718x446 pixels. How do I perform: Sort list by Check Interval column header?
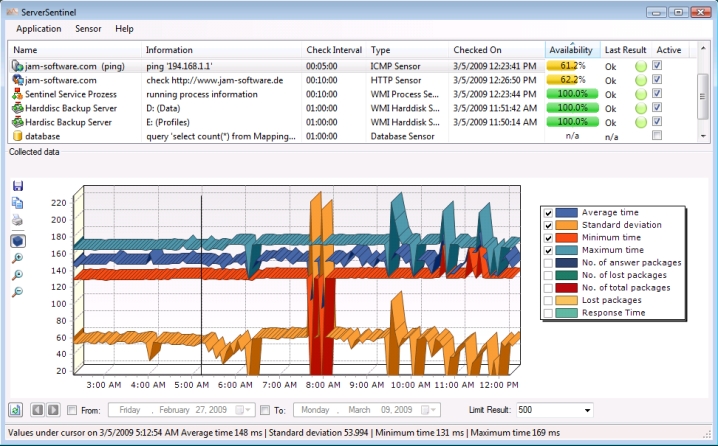(x=334, y=50)
